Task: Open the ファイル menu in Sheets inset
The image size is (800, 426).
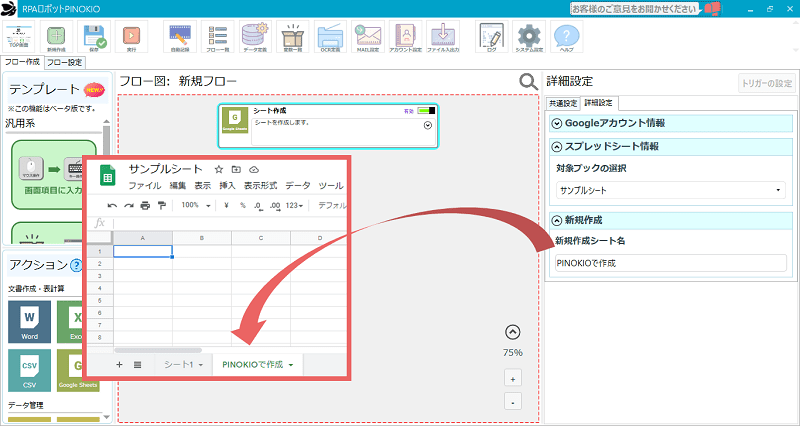Action: click(144, 186)
